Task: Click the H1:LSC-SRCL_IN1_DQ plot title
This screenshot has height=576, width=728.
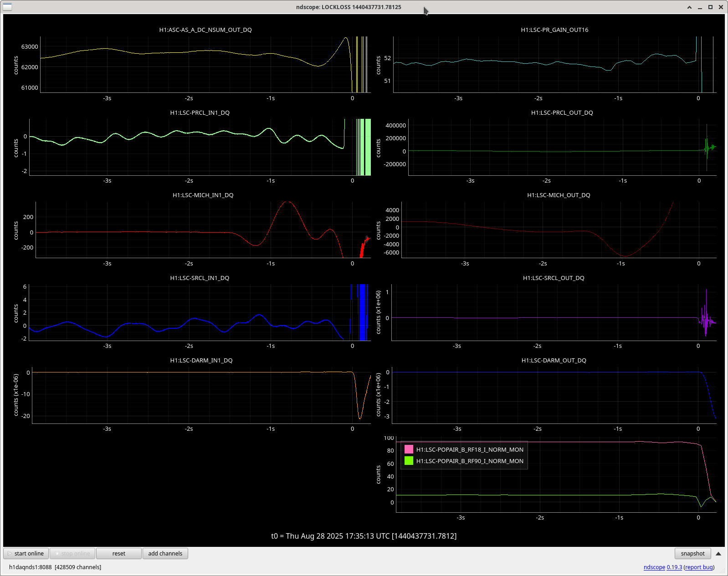Action: (x=200, y=278)
